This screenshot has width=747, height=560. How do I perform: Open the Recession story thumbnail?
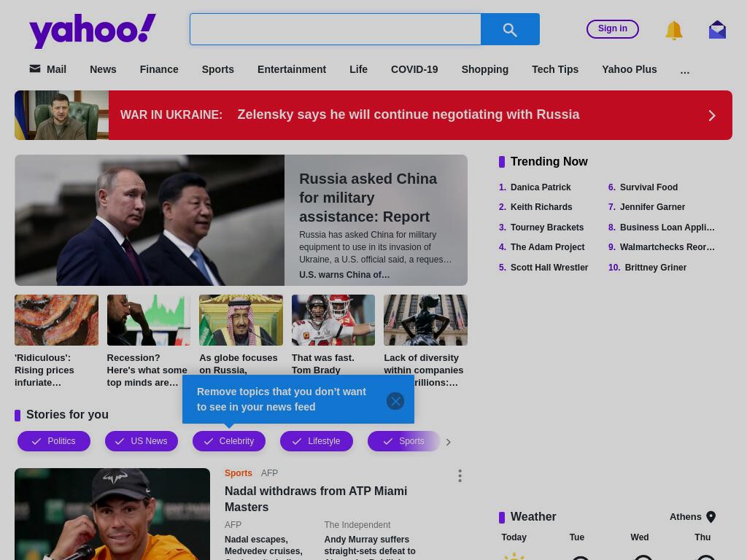(149, 320)
